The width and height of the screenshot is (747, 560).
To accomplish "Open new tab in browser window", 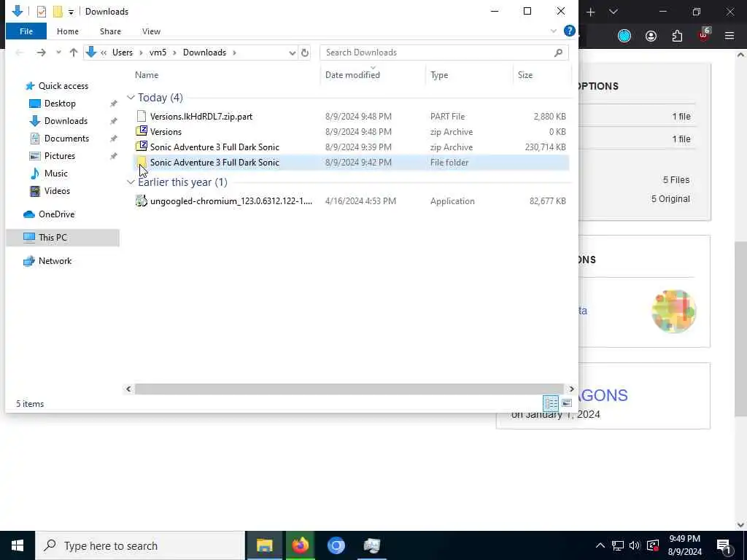I will 591,12.
